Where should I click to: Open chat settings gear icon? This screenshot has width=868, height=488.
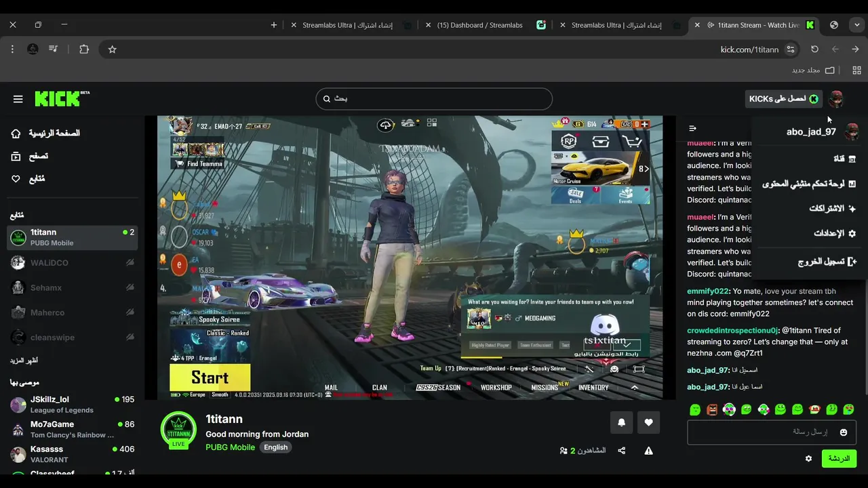click(x=808, y=459)
